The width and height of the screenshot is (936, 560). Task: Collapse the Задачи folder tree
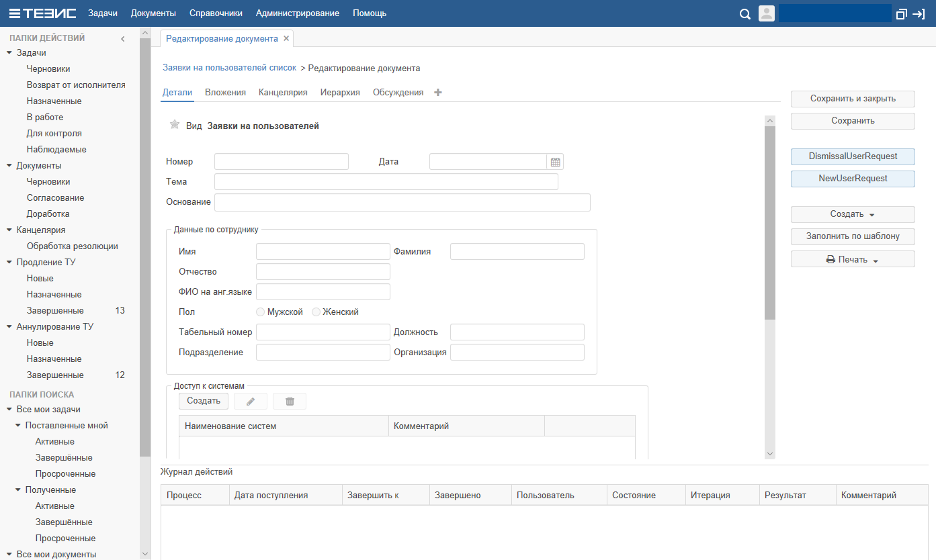[9, 52]
